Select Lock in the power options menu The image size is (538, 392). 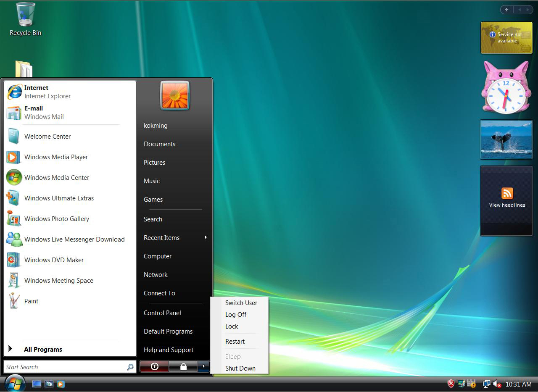click(x=232, y=326)
